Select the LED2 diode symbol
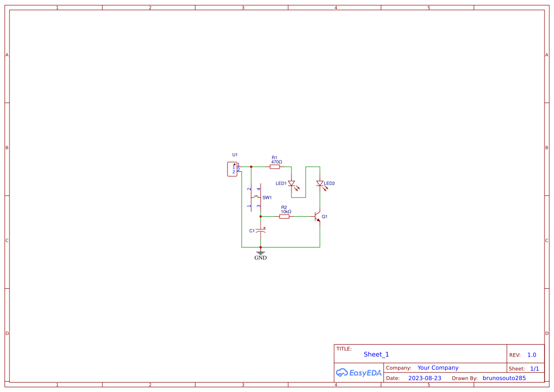This screenshot has height=392, width=554. [x=320, y=183]
